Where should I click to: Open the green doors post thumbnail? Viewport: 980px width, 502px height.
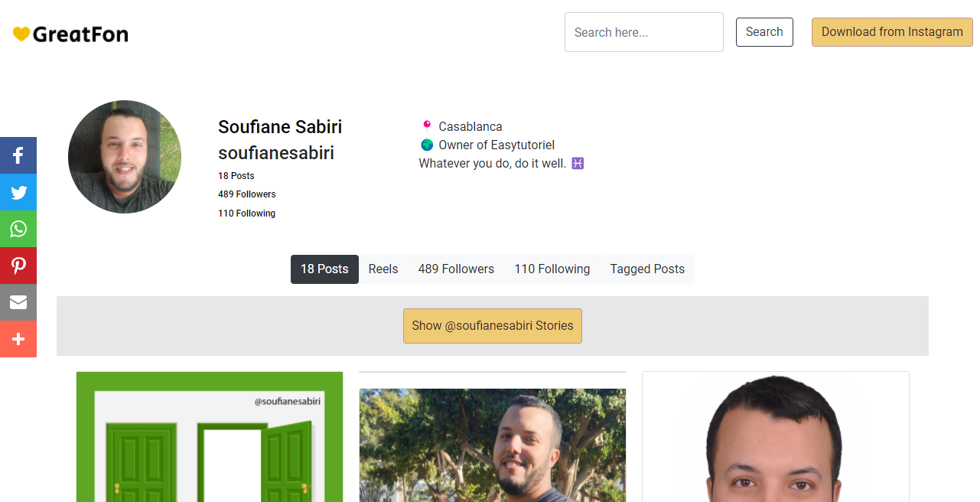(210, 437)
